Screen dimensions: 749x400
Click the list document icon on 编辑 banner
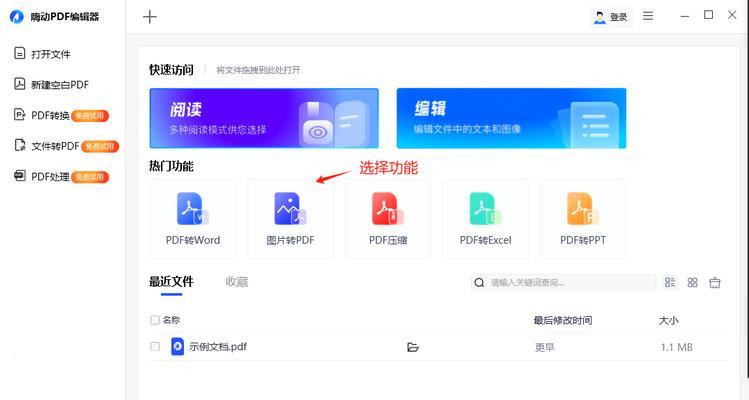point(595,125)
